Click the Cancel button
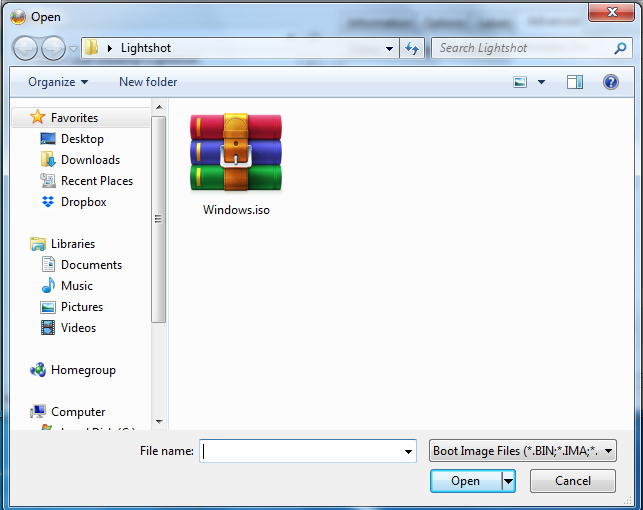 [572, 481]
